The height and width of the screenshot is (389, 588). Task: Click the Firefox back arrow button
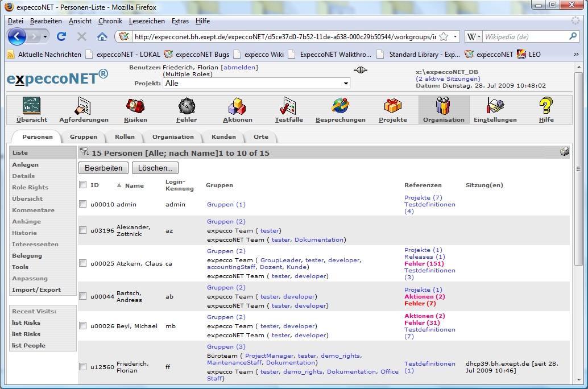(x=17, y=37)
